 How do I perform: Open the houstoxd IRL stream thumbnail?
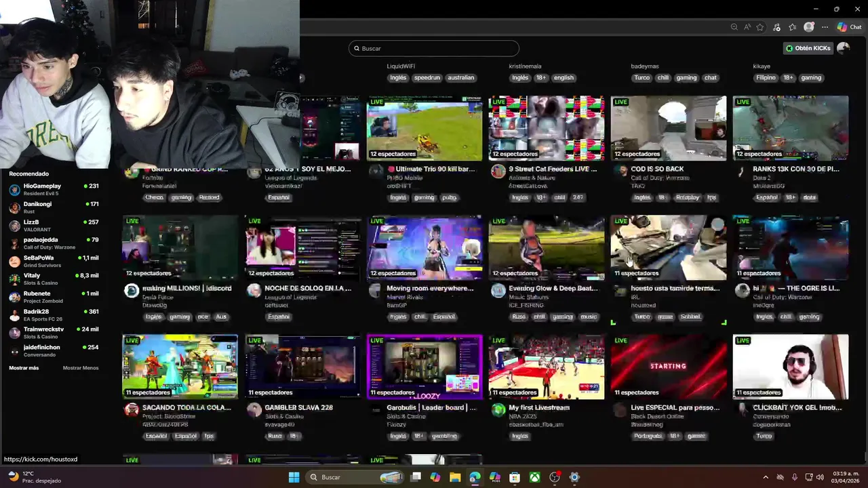[x=669, y=247]
